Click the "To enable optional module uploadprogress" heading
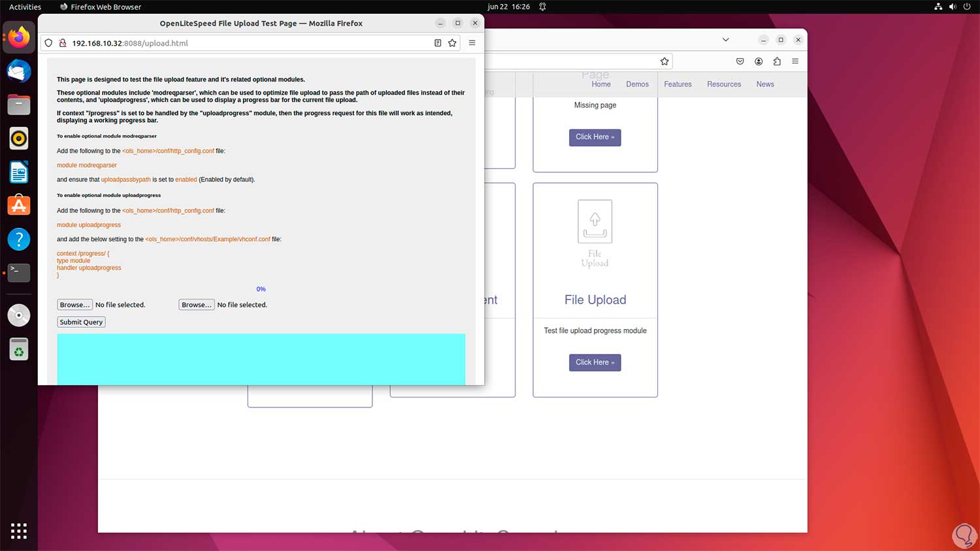This screenshot has height=551, width=980. 108,195
